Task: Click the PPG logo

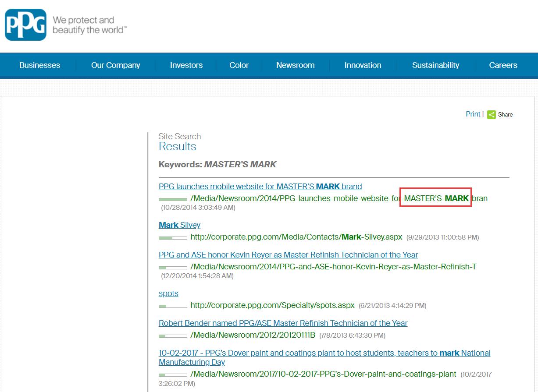Action: 25,25
